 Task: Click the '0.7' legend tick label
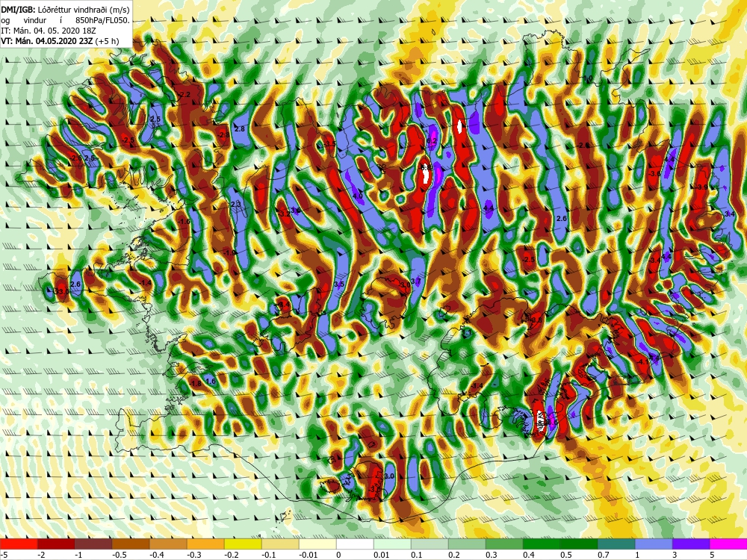(x=603, y=556)
